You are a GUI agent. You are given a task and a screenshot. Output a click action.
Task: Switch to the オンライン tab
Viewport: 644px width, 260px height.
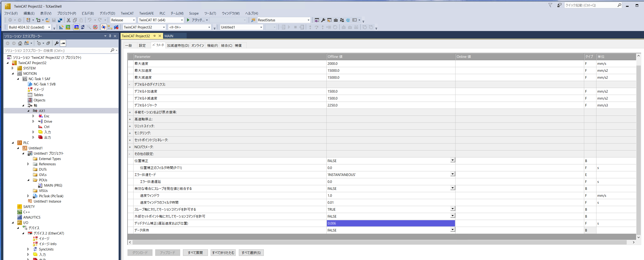[x=197, y=46]
